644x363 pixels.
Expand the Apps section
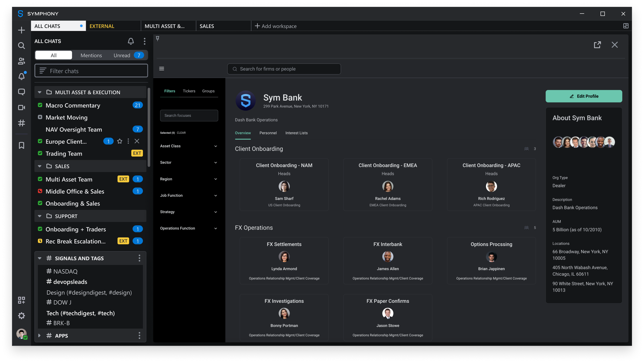[40, 335]
